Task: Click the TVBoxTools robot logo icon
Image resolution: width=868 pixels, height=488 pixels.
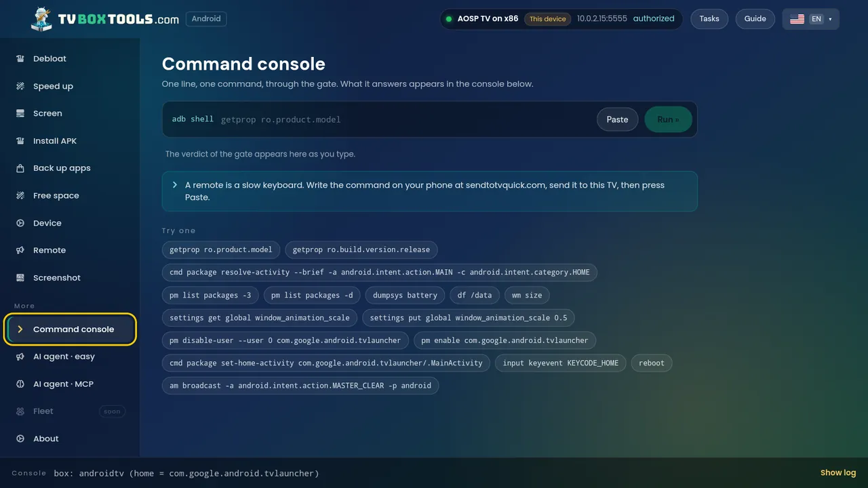Action: (41, 19)
